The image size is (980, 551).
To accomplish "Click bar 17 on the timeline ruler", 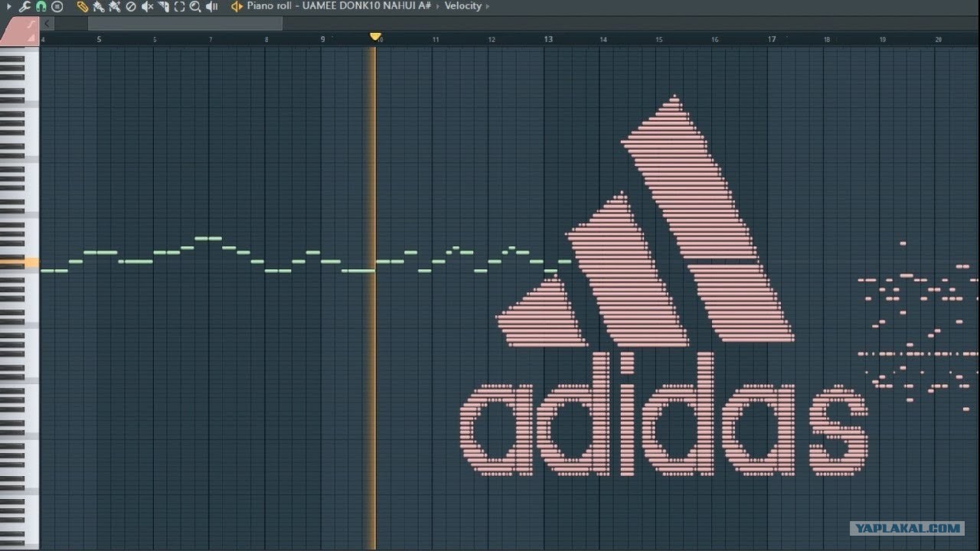I will [772, 39].
